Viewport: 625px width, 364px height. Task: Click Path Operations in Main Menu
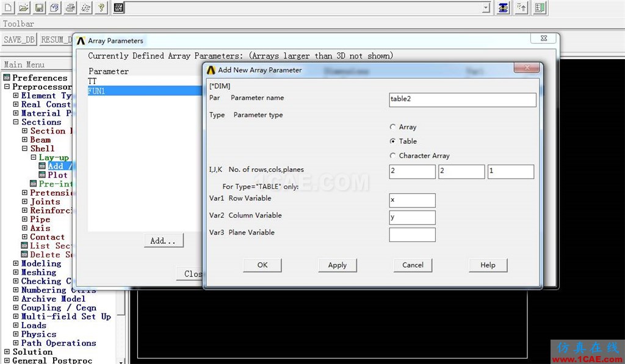(58, 343)
